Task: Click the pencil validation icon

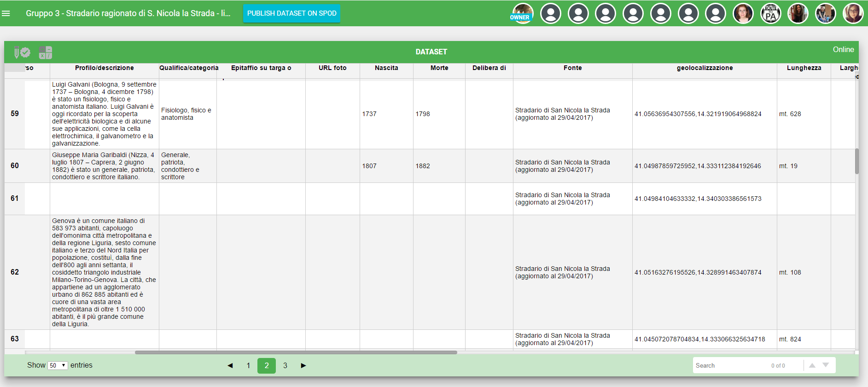Action: coord(22,53)
